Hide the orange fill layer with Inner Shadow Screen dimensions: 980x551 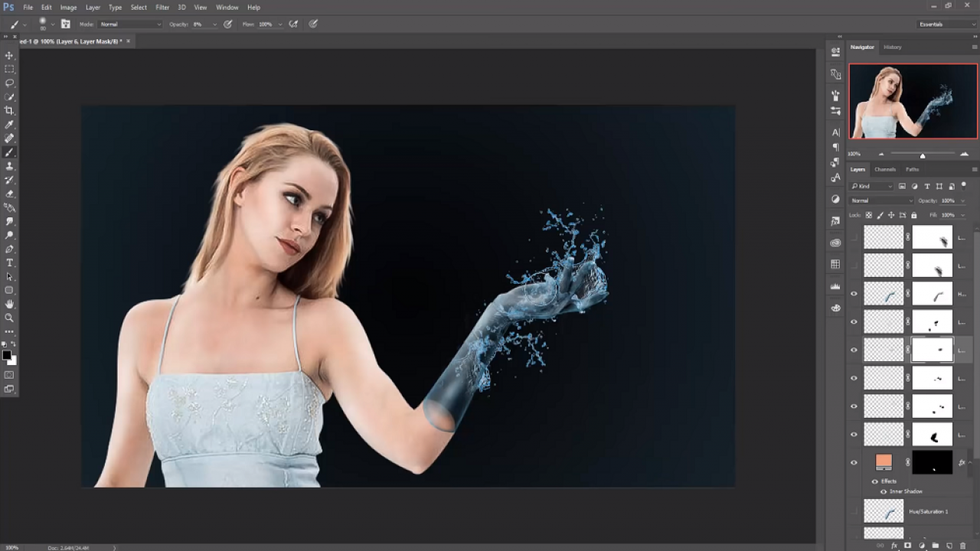854,462
